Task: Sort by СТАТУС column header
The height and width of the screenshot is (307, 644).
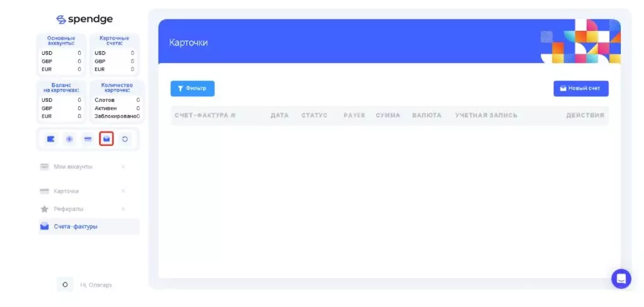Action: click(x=314, y=116)
